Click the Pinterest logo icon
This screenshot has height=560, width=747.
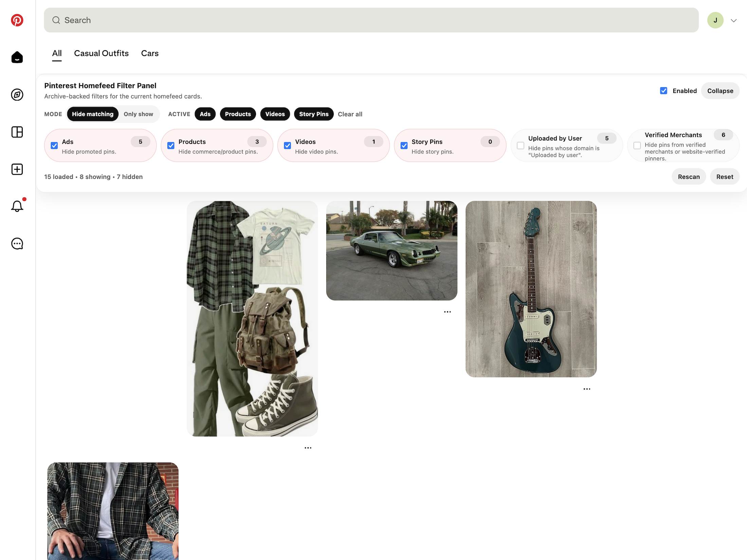coord(17,20)
